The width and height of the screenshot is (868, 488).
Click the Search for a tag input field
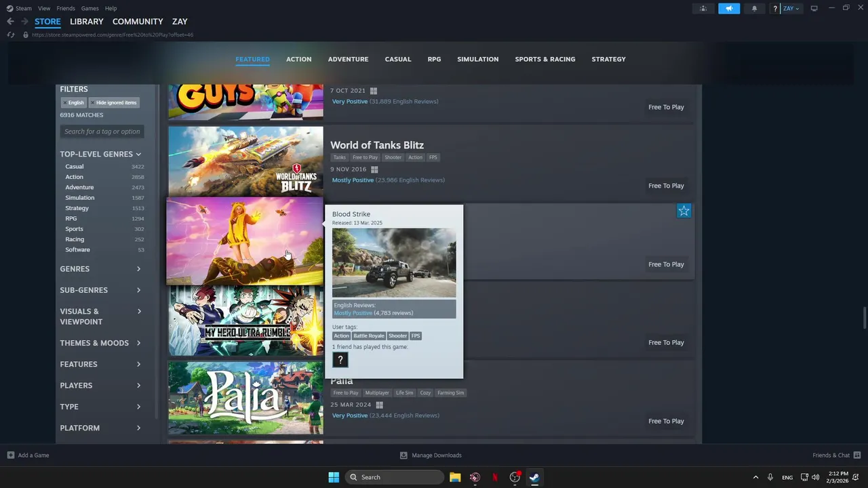[x=102, y=131]
